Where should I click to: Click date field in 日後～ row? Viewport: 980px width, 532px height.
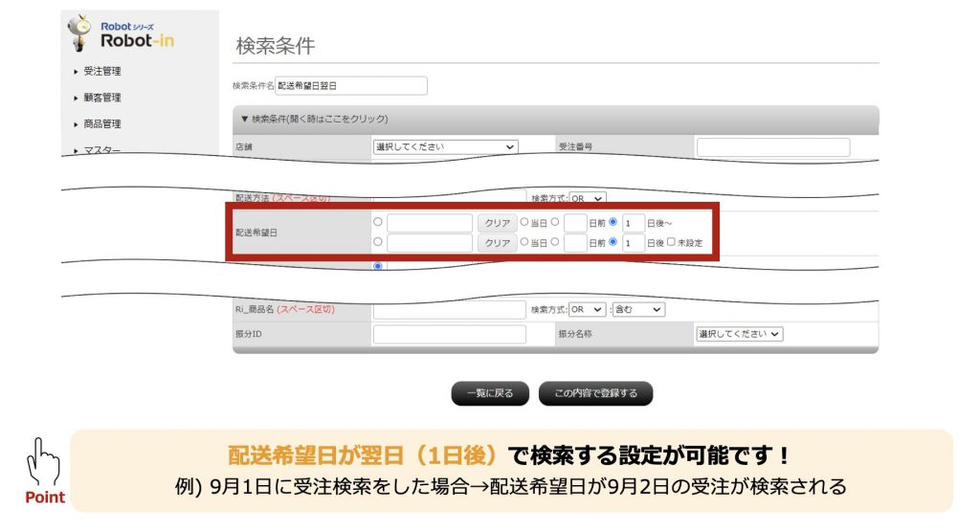click(430, 223)
